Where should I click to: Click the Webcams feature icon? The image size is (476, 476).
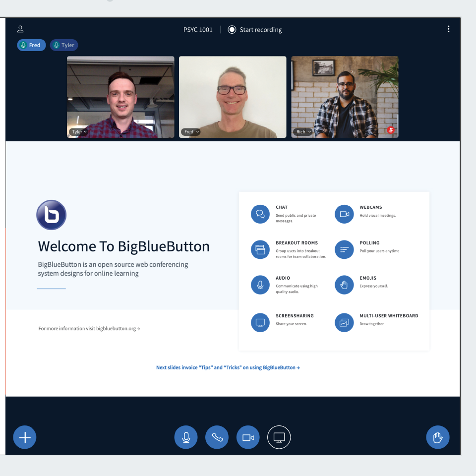pos(344,214)
